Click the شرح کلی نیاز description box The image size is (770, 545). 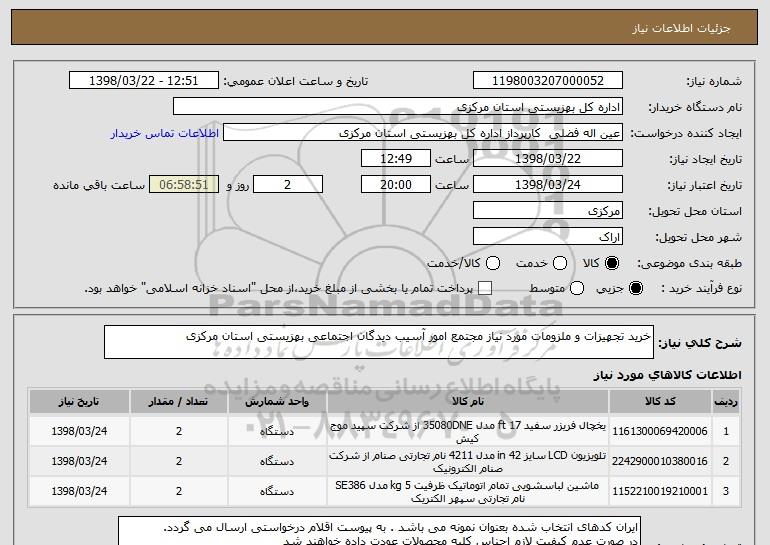click(x=379, y=342)
